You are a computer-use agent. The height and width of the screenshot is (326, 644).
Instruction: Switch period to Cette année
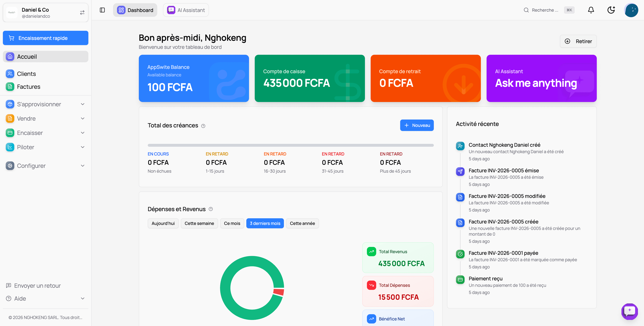302,223
